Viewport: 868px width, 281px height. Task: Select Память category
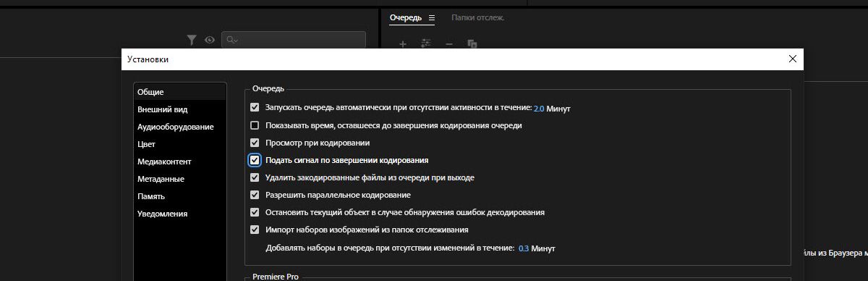coord(180,196)
